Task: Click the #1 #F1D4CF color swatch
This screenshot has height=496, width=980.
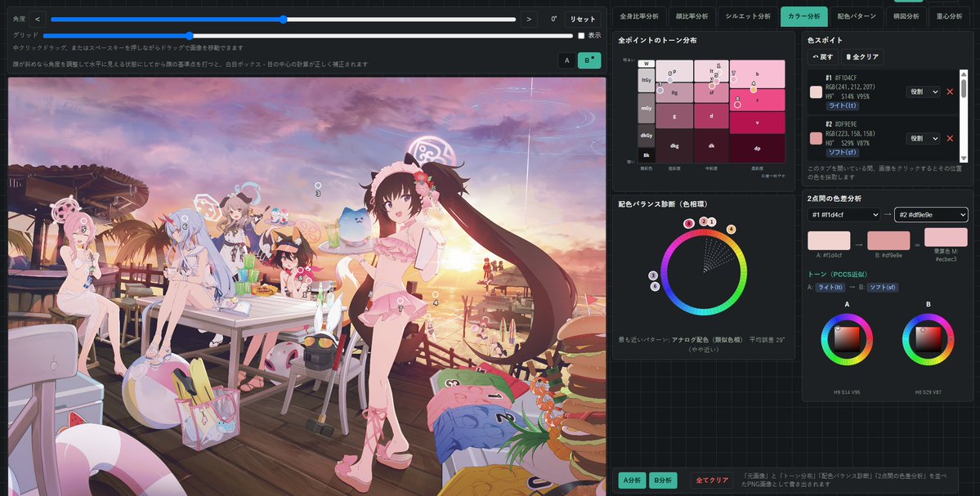Action: coord(817,92)
